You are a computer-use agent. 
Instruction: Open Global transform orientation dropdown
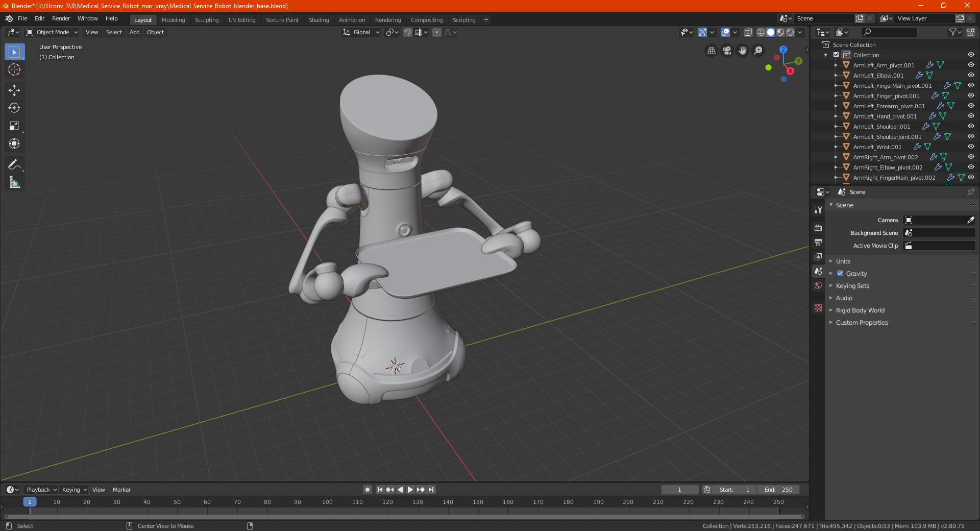[361, 32]
